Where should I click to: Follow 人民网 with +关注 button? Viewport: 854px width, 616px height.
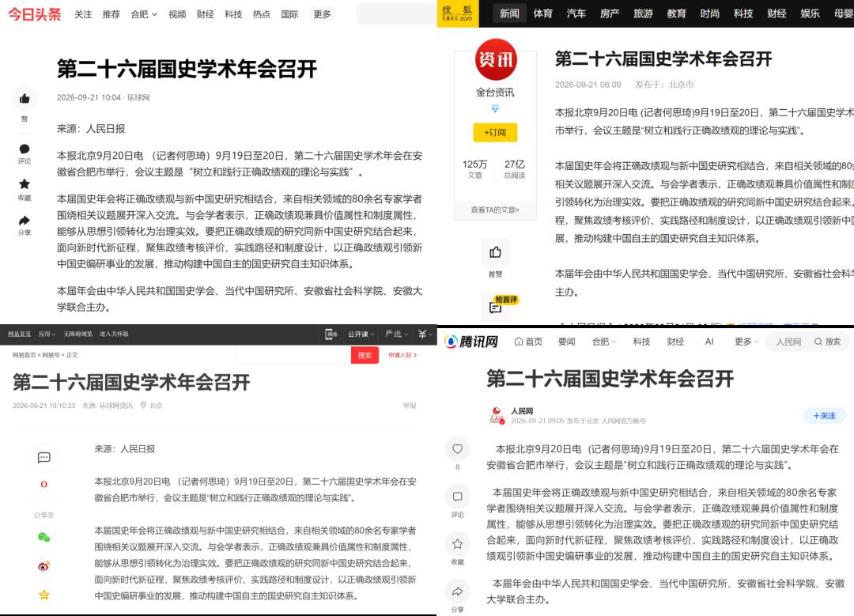(x=824, y=416)
